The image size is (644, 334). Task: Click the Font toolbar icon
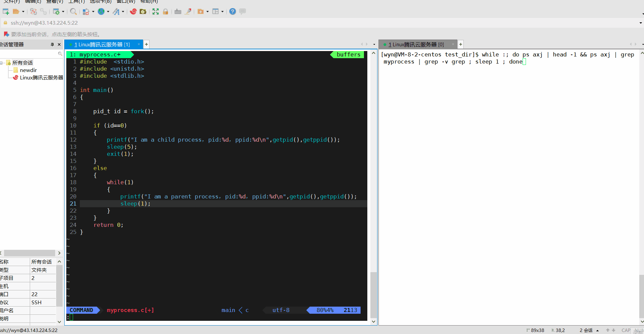click(x=116, y=11)
